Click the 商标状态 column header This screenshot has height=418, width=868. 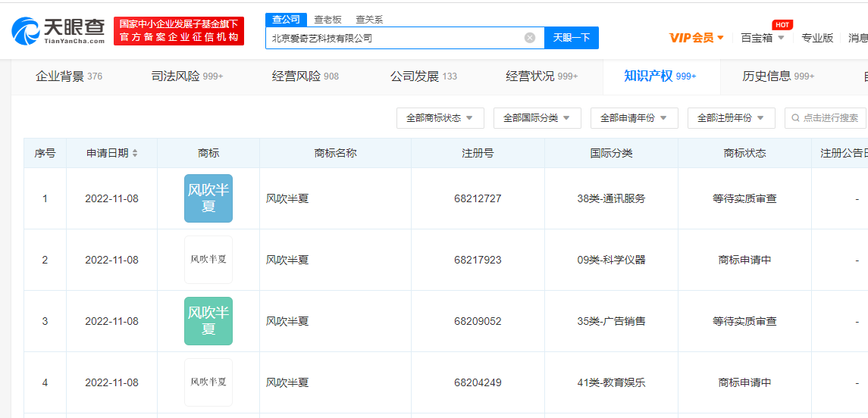pos(744,153)
